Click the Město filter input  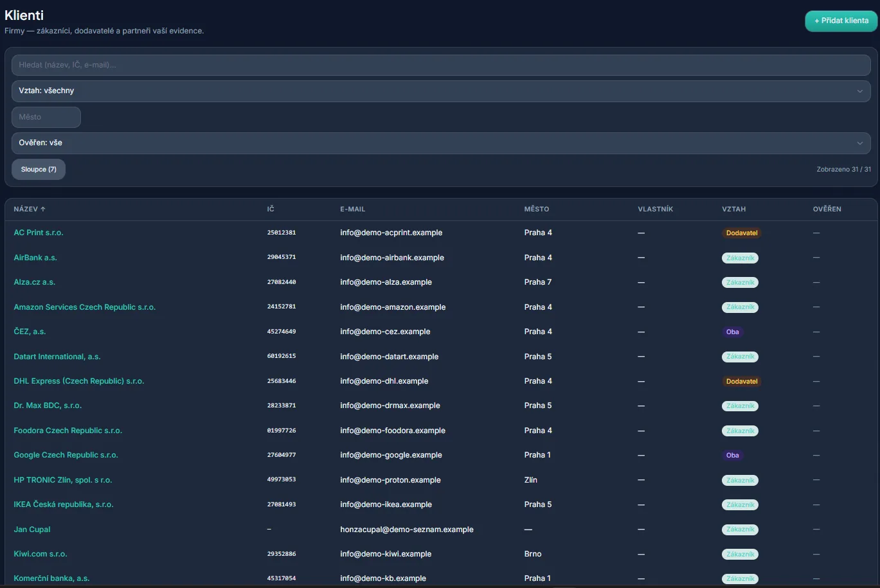46,117
